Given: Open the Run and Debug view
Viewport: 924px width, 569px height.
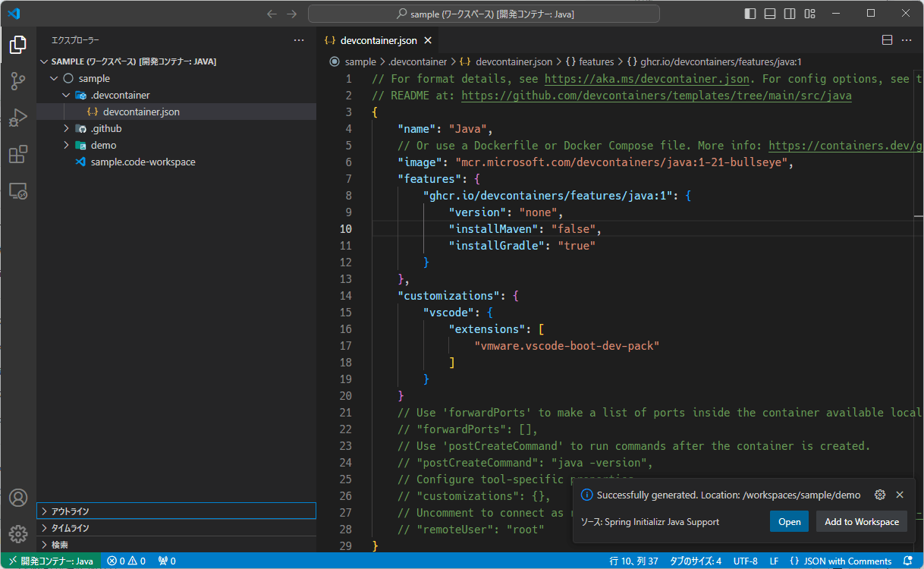Looking at the screenshot, I should [18, 118].
